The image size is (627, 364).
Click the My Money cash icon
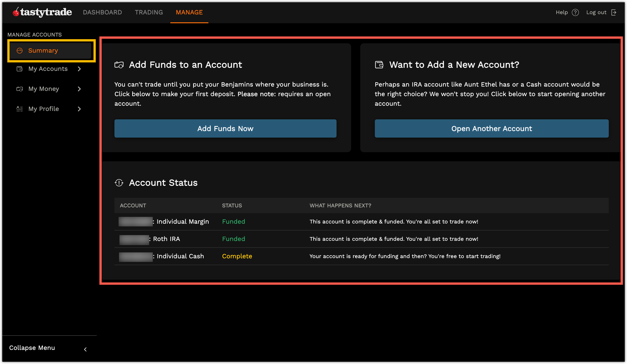[x=20, y=89]
